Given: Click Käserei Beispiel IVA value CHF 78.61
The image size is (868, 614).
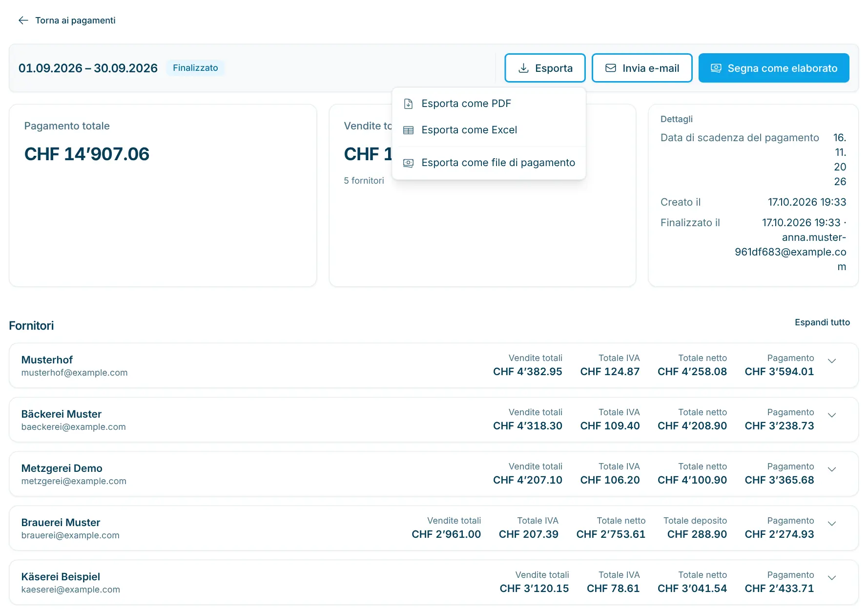Looking at the screenshot, I should 613,589.
